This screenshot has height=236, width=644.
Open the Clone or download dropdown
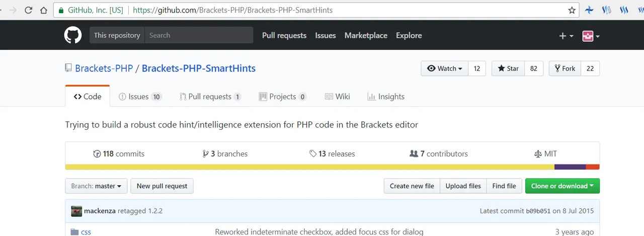[562, 186]
